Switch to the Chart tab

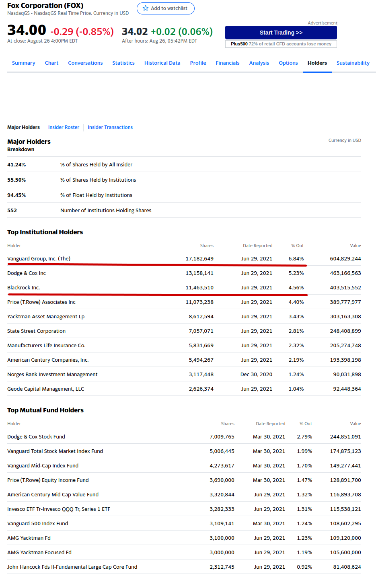tap(51, 63)
